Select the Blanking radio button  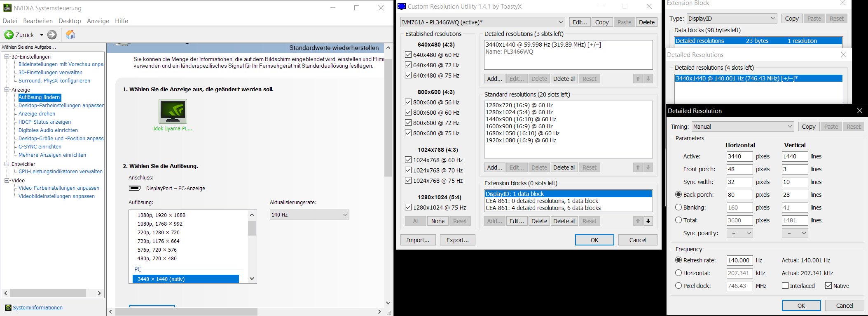(678, 208)
